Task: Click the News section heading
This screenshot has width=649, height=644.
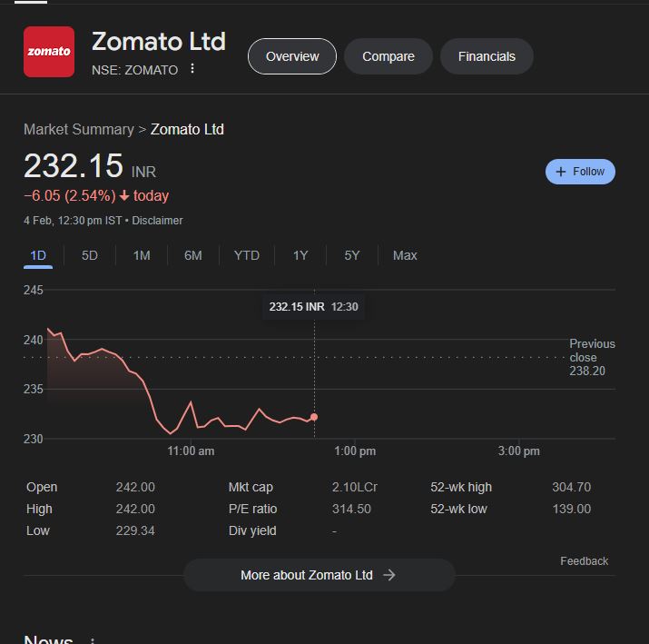Action: pyautogui.click(x=48, y=639)
